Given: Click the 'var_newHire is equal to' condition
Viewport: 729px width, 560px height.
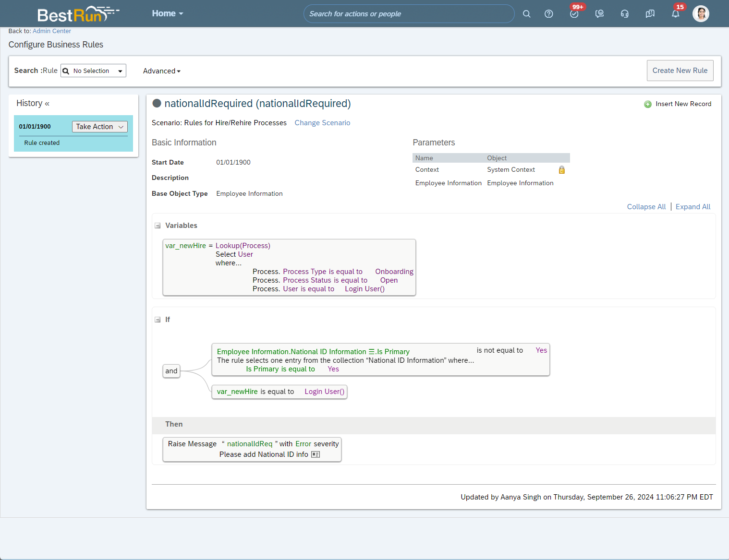Looking at the screenshot, I should (x=279, y=392).
